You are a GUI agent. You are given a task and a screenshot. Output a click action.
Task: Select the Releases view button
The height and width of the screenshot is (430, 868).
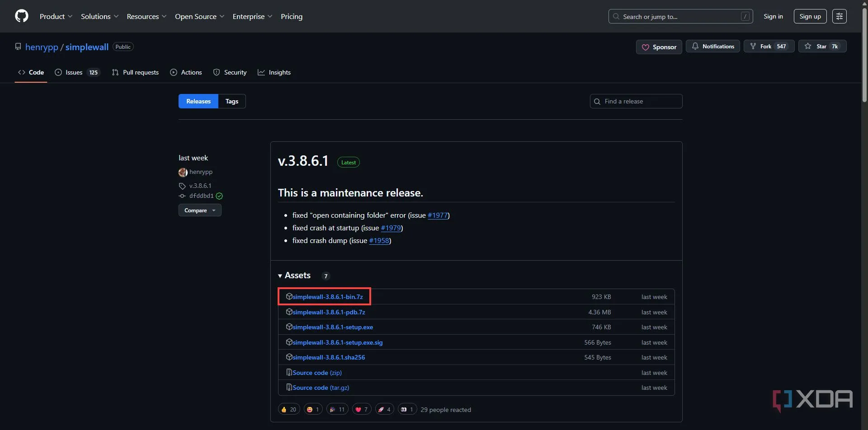(198, 101)
